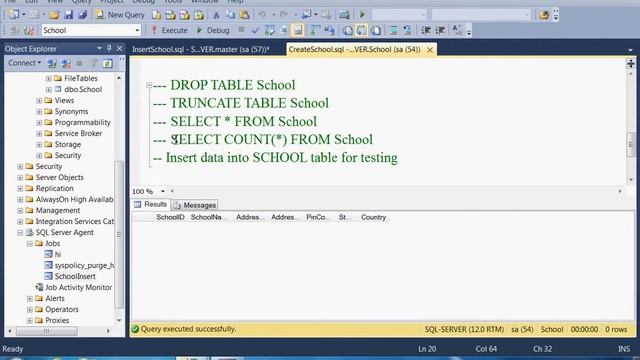Click the query editor vertical scrollbar thumb

click(x=631, y=144)
